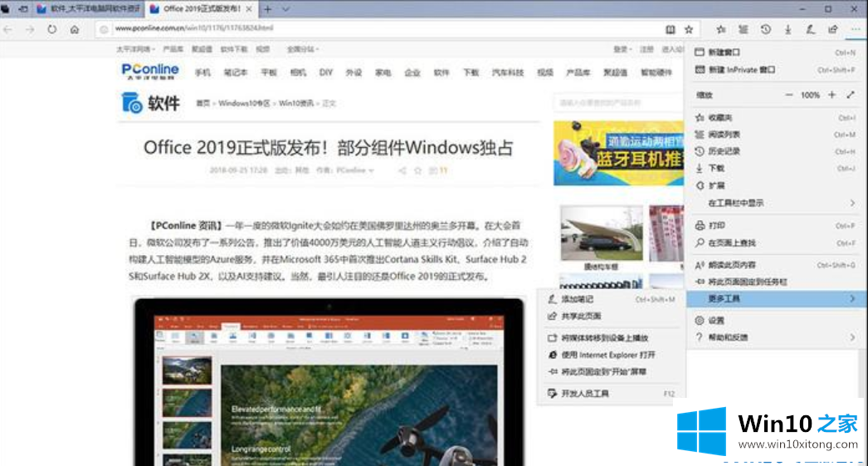Click inside the address bar URL
Screen dimensions: 868x466
coord(193,28)
